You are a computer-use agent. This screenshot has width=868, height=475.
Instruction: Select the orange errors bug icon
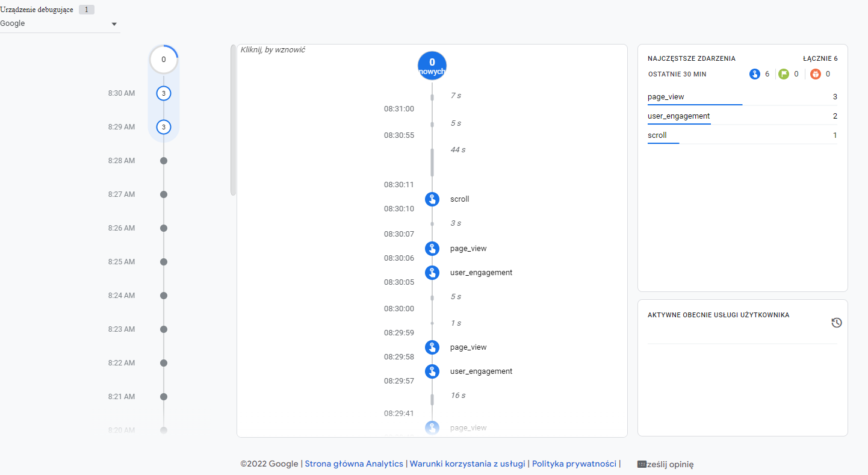(815, 74)
